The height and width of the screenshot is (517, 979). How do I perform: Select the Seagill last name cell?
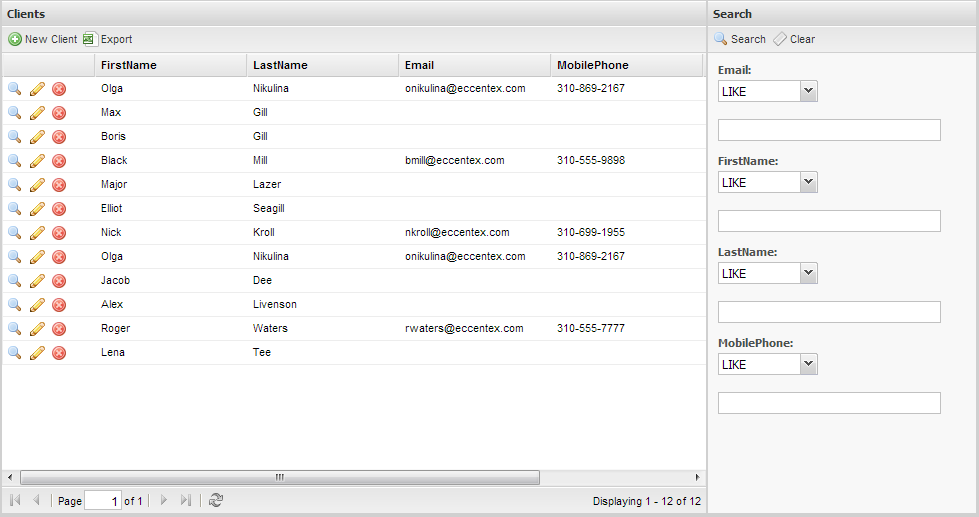click(x=268, y=209)
